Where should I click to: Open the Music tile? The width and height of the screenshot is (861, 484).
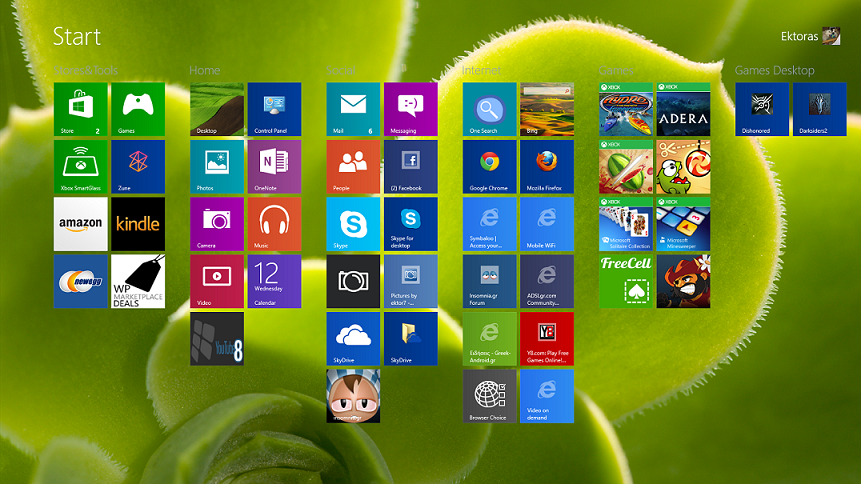pos(274,224)
